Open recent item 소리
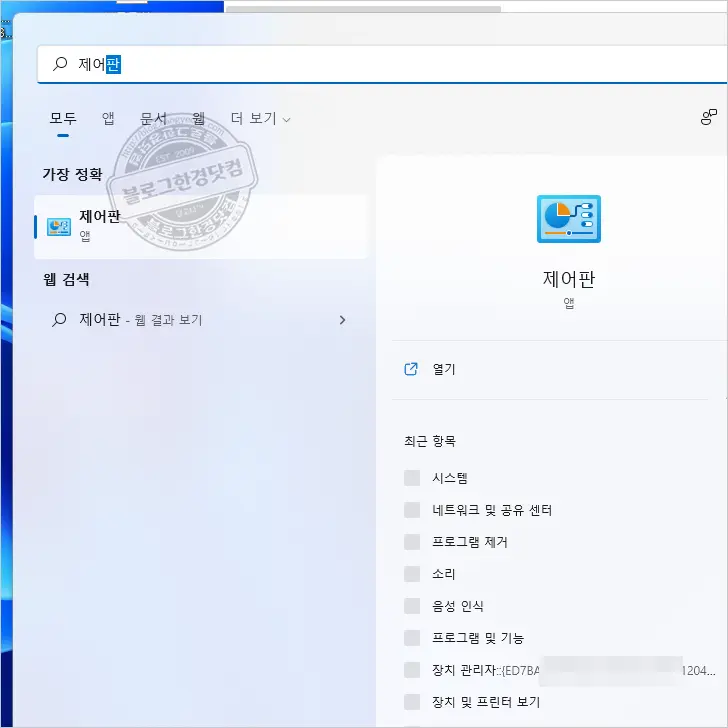The height and width of the screenshot is (728, 728). (x=443, y=574)
